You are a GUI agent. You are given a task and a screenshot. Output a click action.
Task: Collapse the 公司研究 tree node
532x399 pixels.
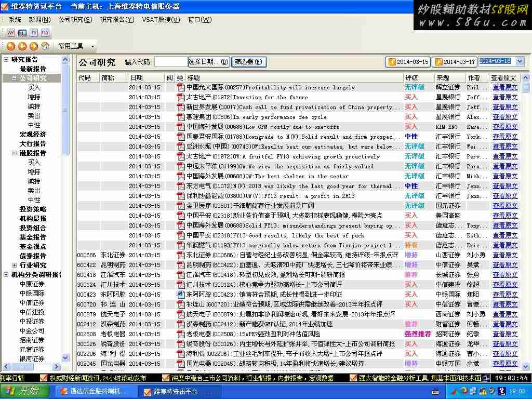14,78
